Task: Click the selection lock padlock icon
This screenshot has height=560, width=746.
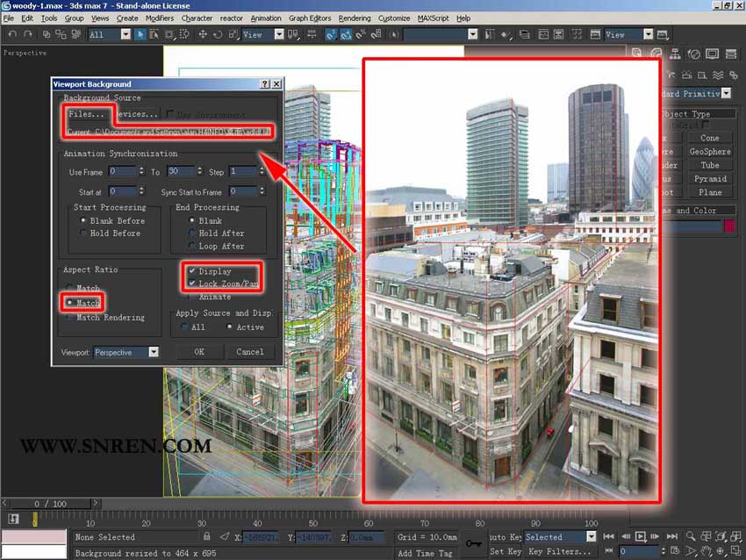Action: (x=206, y=536)
